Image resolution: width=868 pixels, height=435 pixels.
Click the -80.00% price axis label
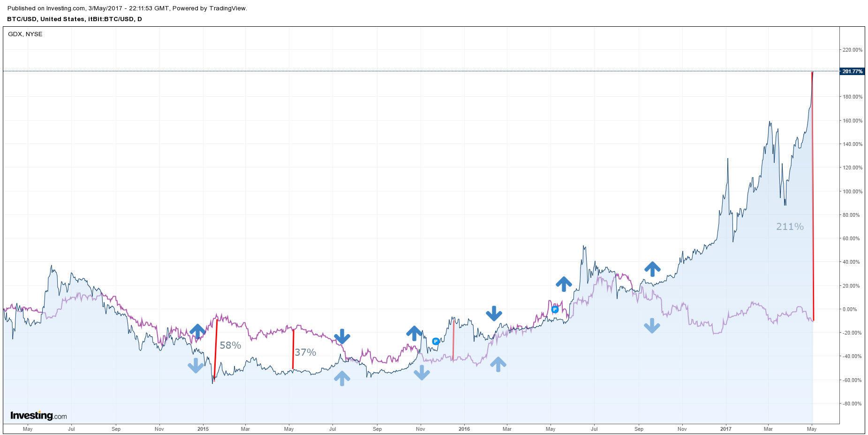(x=852, y=404)
